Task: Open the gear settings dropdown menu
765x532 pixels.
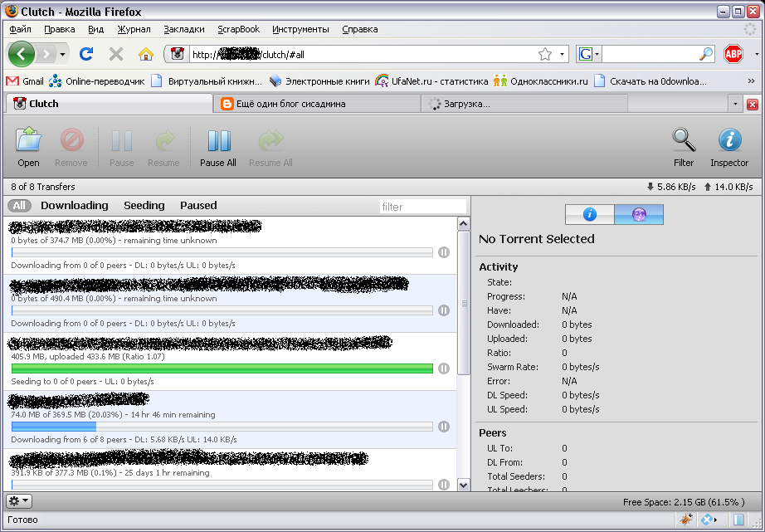Action: pyautogui.click(x=19, y=500)
